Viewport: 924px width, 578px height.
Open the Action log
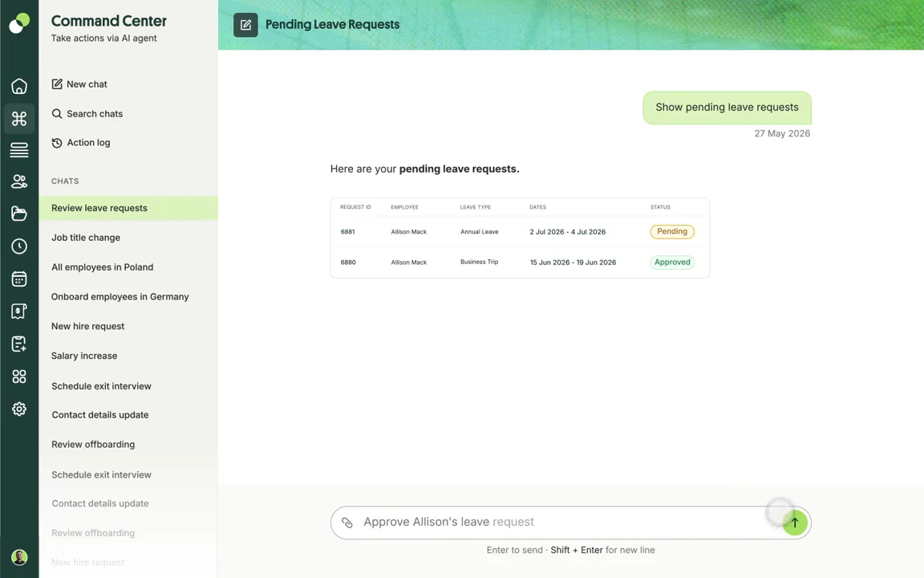[81, 143]
